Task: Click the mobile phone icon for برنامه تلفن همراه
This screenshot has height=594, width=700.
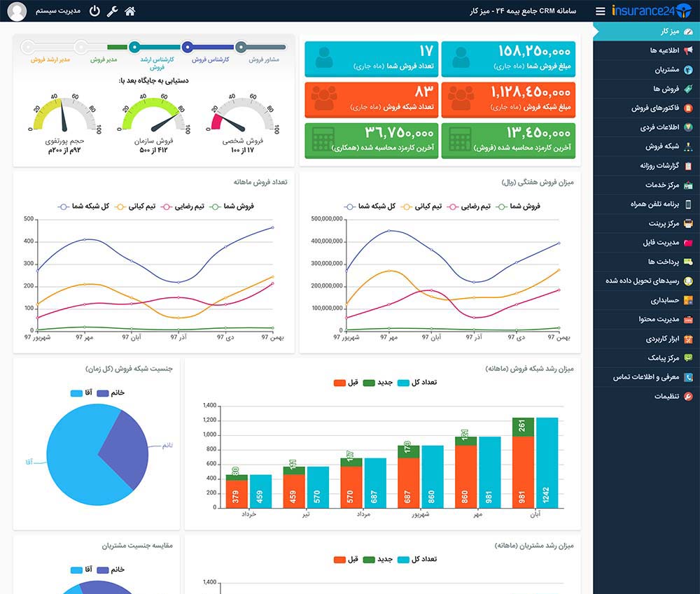Action: click(x=688, y=204)
